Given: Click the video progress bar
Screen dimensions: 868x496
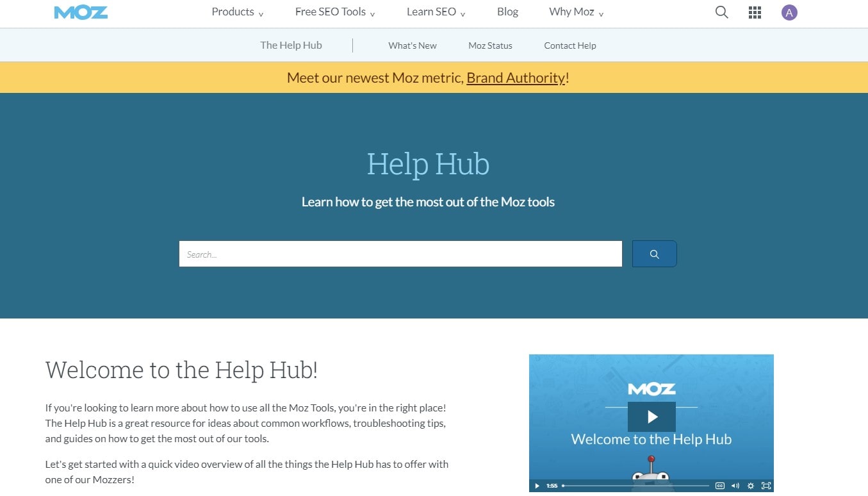Looking at the screenshot, I should click(635, 486).
